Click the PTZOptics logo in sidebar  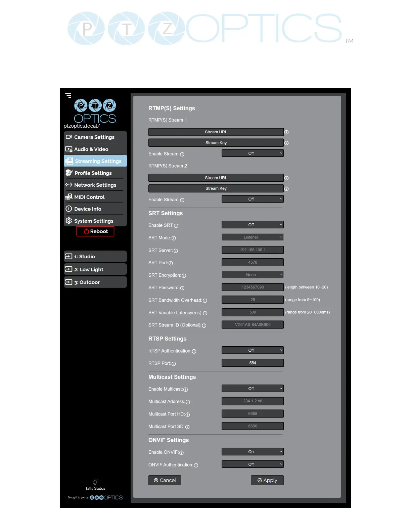coord(95,111)
